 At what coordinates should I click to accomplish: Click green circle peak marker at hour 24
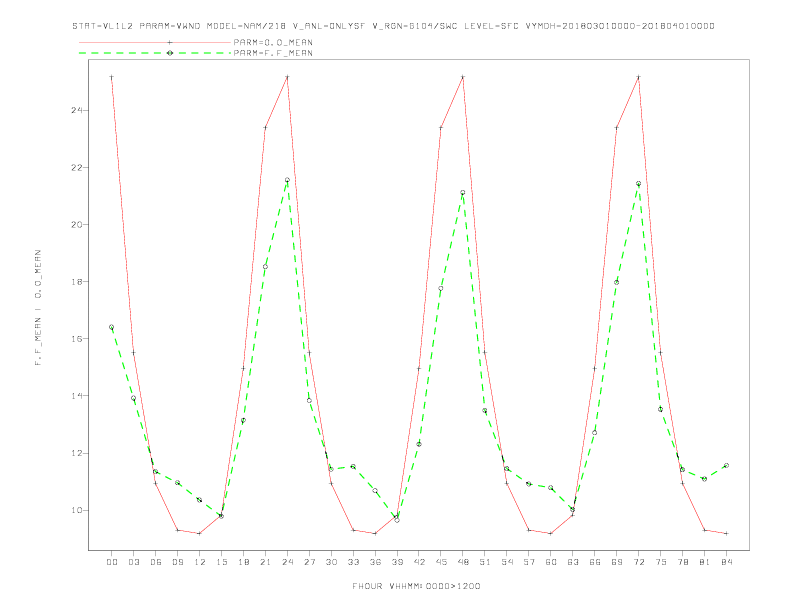point(287,180)
